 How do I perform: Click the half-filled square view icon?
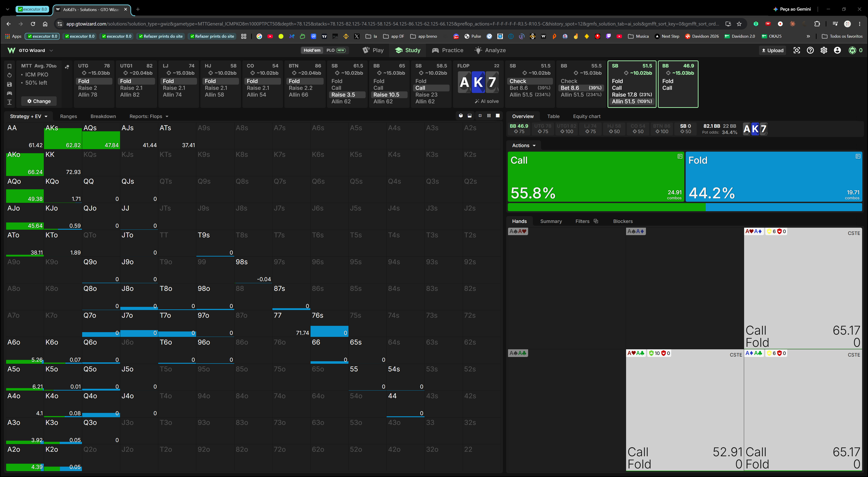pos(470,116)
